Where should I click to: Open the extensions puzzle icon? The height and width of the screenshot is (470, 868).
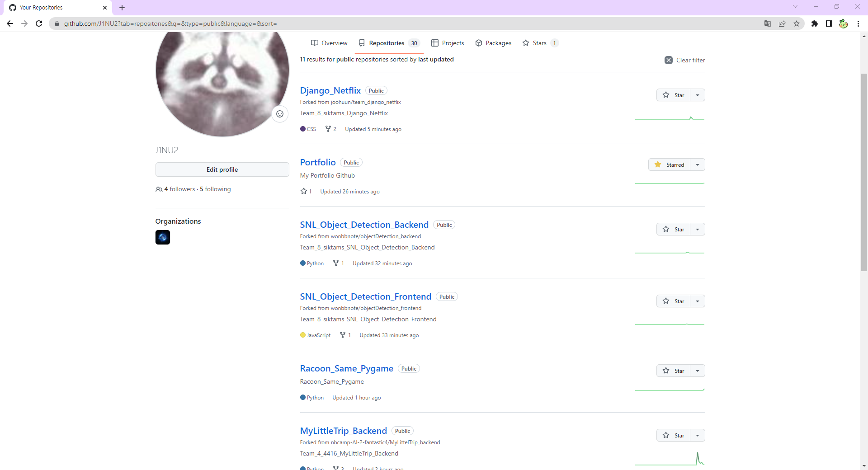(815, 23)
